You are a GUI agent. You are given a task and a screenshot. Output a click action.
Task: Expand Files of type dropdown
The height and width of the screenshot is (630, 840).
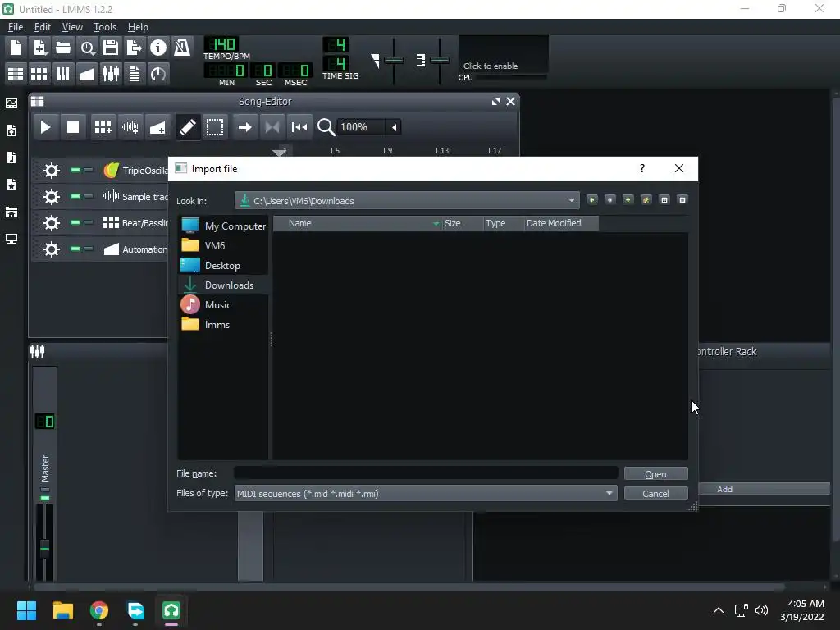(609, 493)
